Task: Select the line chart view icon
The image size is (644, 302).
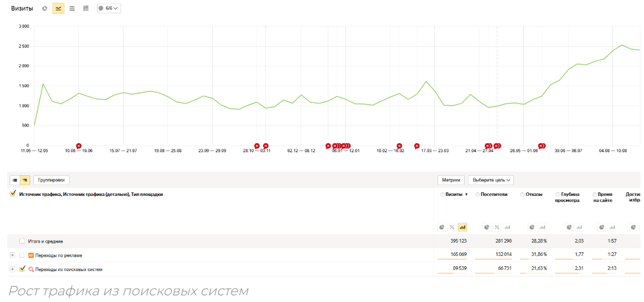Action: pyautogui.click(x=58, y=8)
